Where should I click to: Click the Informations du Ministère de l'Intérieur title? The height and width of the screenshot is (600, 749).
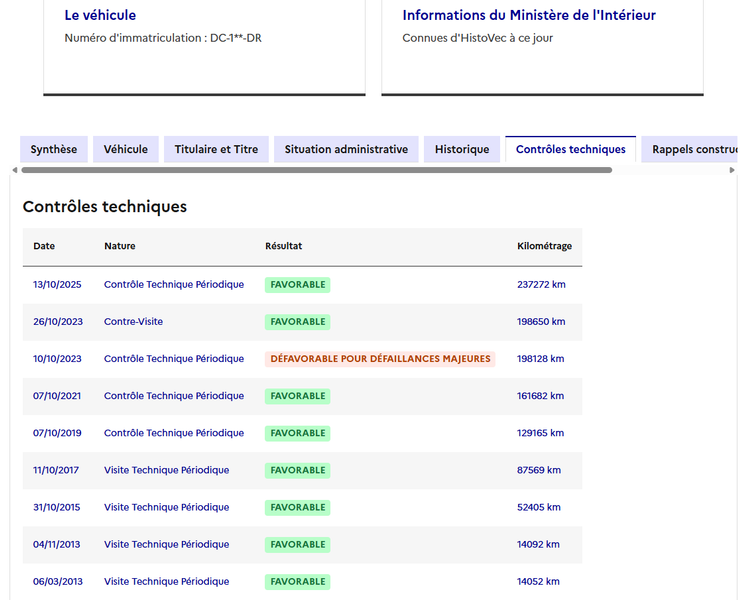(x=529, y=15)
